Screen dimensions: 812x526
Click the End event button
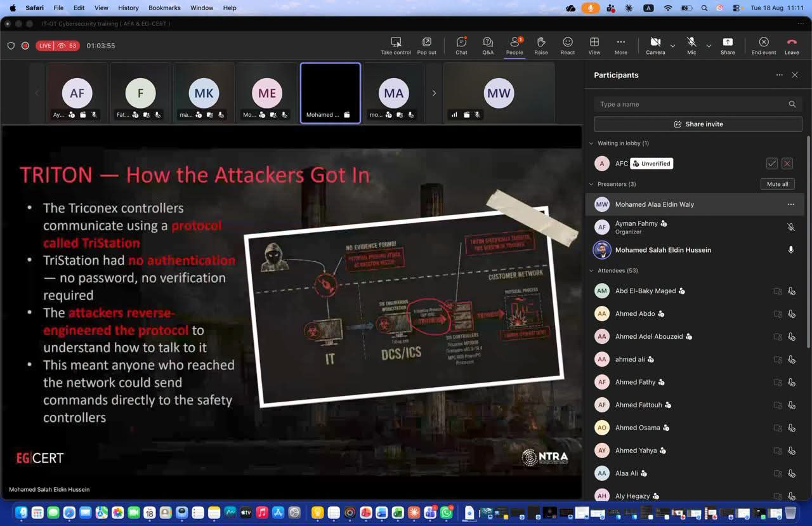764,46
